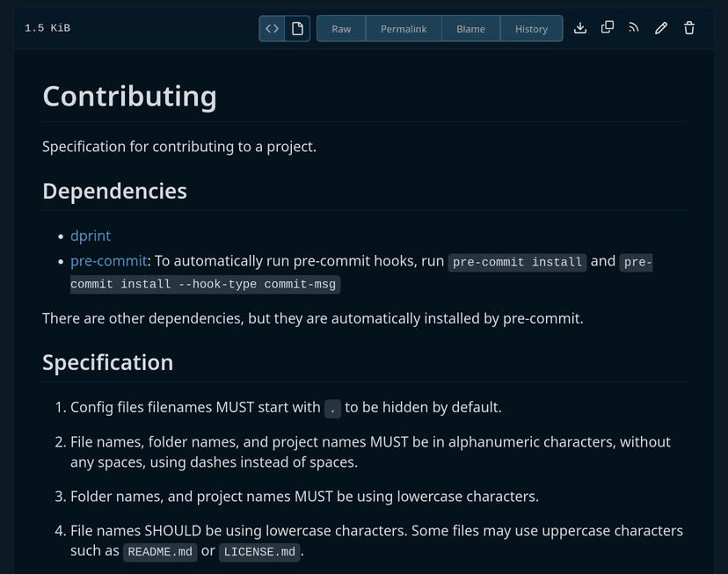Download the file

coord(580,28)
